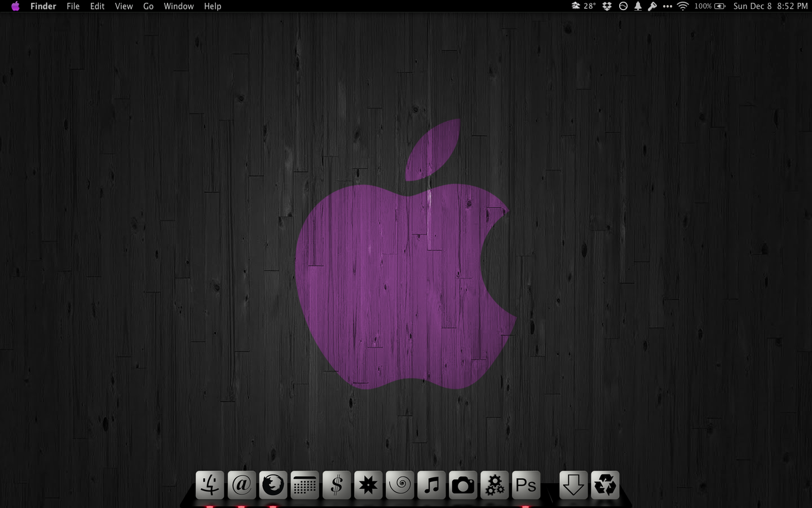Screen dimensions: 812x508
Task: Launch the Mail @ icon in dock
Action: (x=242, y=485)
